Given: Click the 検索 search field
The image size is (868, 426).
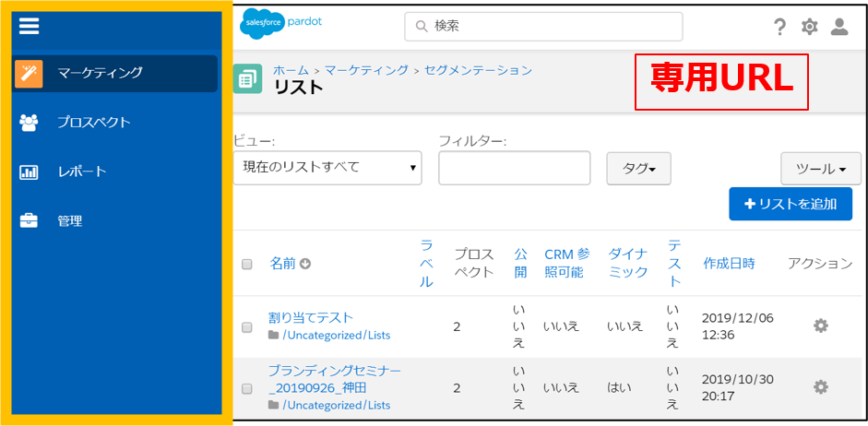Looking at the screenshot, I should (544, 27).
